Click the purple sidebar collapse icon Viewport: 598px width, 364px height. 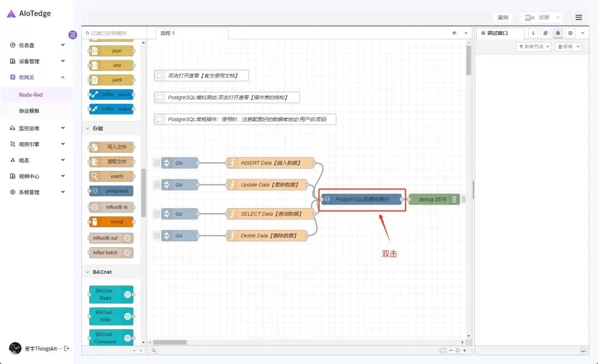(73, 35)
